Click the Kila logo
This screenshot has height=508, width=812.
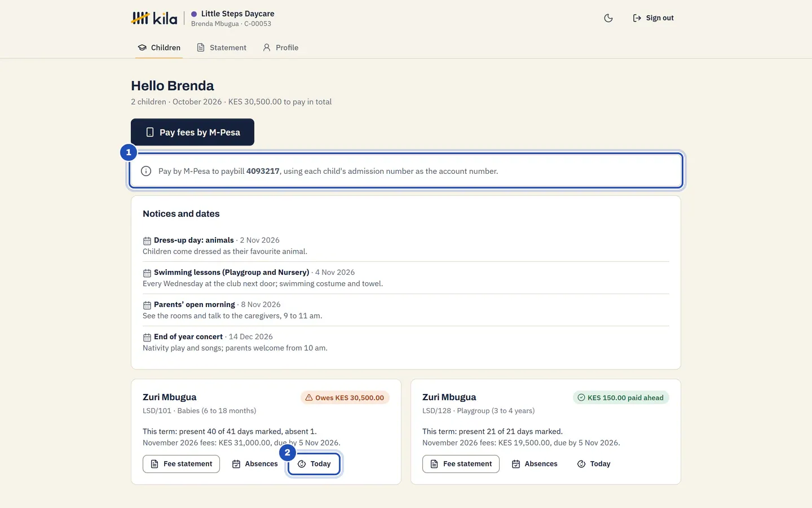pyautogui.click(x=154, y=18)
